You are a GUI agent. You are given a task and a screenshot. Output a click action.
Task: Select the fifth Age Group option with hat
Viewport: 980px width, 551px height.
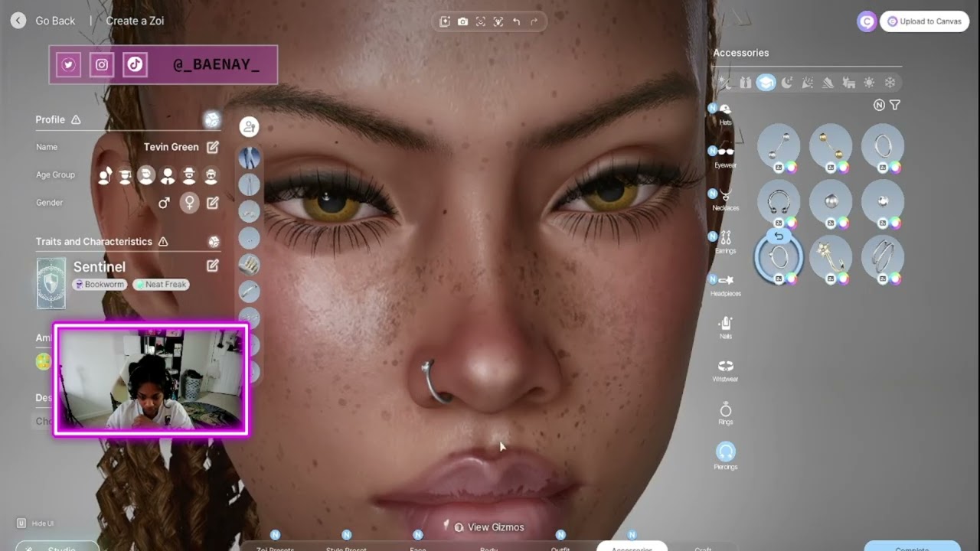188,175
